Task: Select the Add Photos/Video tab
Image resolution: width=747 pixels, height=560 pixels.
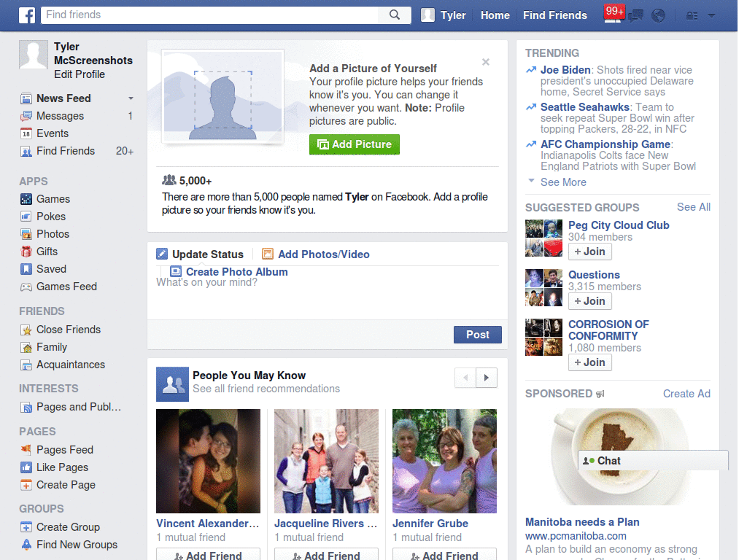Action: pyautogui.click(x=317, y=254)
